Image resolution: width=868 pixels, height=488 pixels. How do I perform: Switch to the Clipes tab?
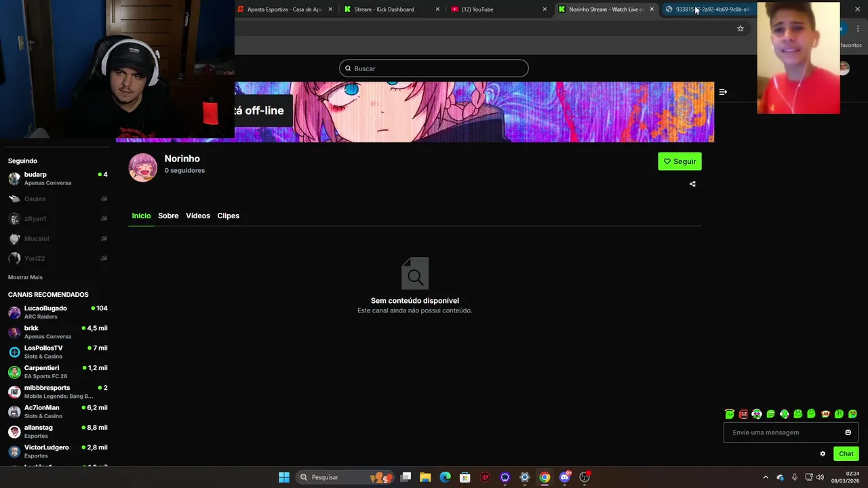pyautogui.click(x=228, y=216)
